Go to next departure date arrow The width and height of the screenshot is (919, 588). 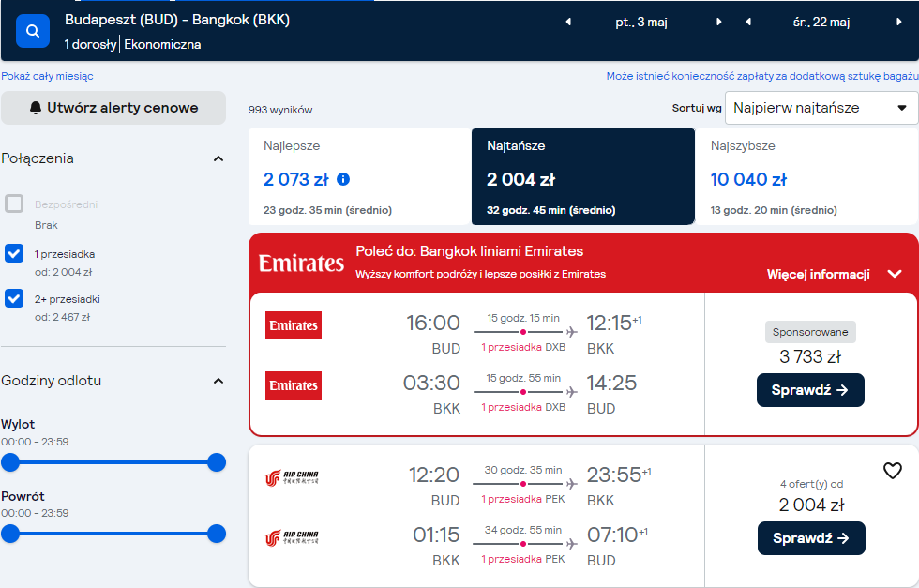(x=719, y=22)
